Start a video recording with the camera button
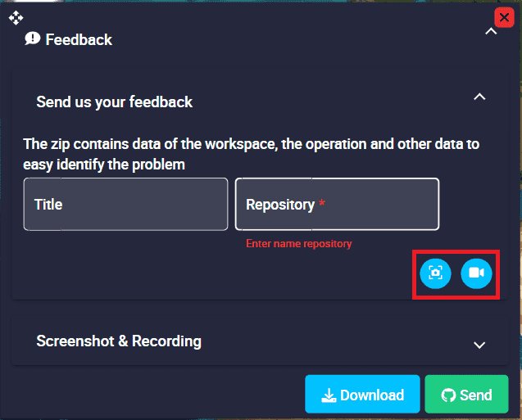Viewport: 522px width, 420px height. 476,273
